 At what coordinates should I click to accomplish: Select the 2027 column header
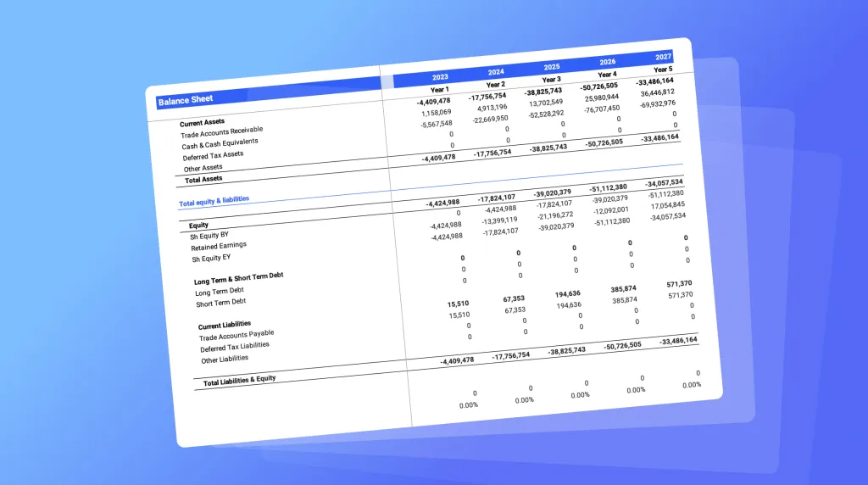[x=663, y=57]
